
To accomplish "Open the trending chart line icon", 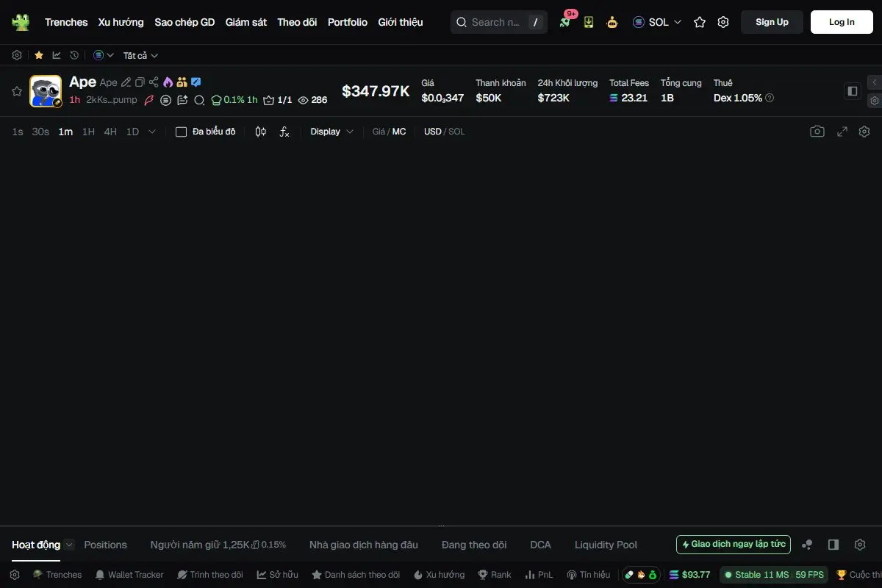I will click(x=57, y=55).
